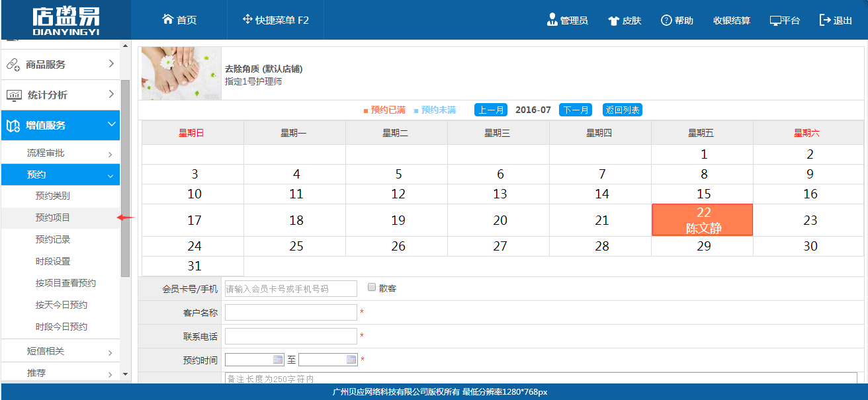Click the sidebar scrollbar thumb
The image size is (868, 400).
pos(126,179)
